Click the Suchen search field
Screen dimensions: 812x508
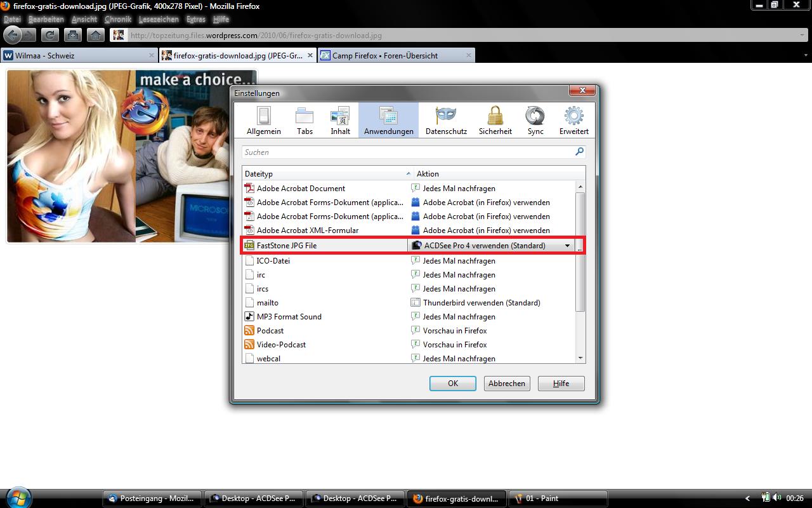pyautogui.click(x=414, y=152)
